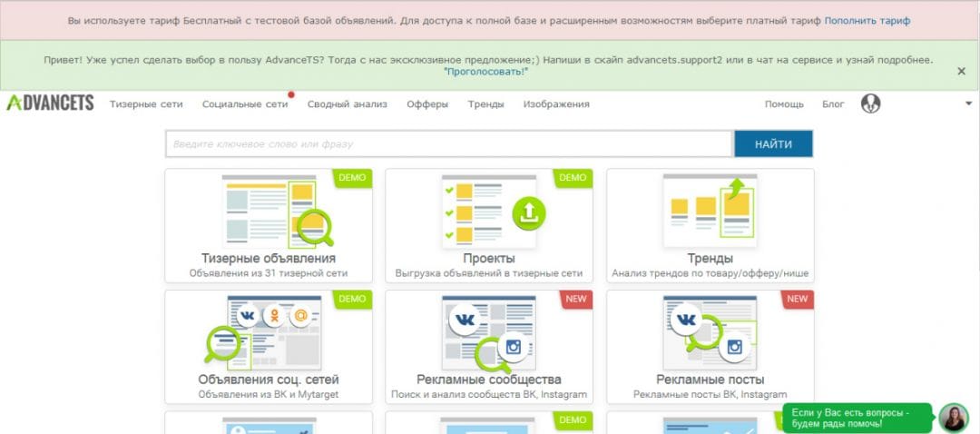980x434 pixels.
Task: Open the Тренды menu item
Action: click(x=485, y=104)
